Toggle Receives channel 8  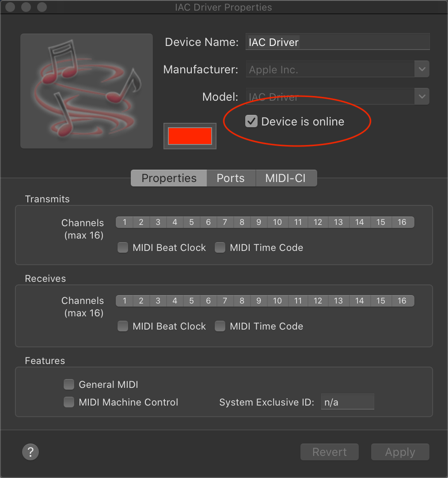pos(242,301)
